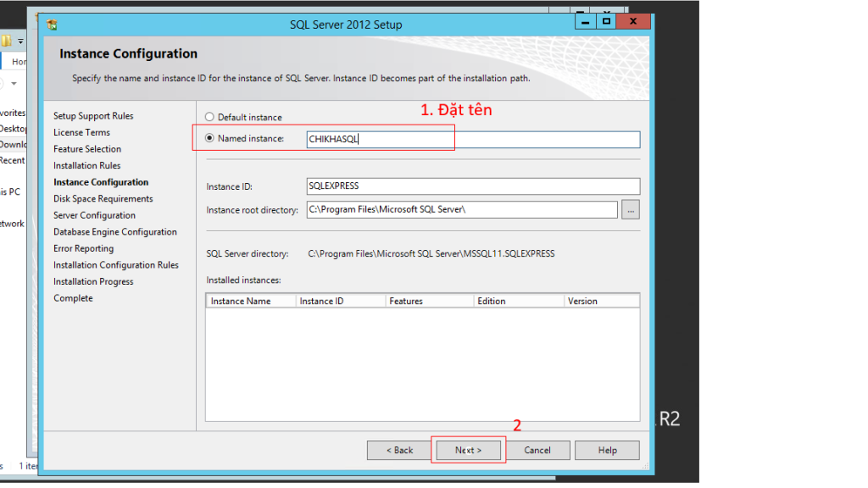Select License Terms step
The image size is (868, 488).
pyautogui.click(x=82, y=133)
